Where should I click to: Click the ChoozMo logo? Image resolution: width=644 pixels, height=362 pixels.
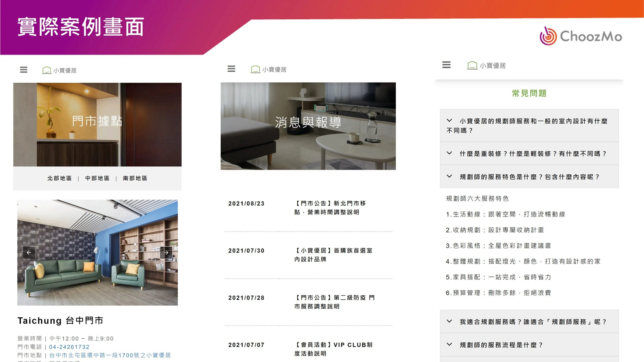[x=580, y=36]
